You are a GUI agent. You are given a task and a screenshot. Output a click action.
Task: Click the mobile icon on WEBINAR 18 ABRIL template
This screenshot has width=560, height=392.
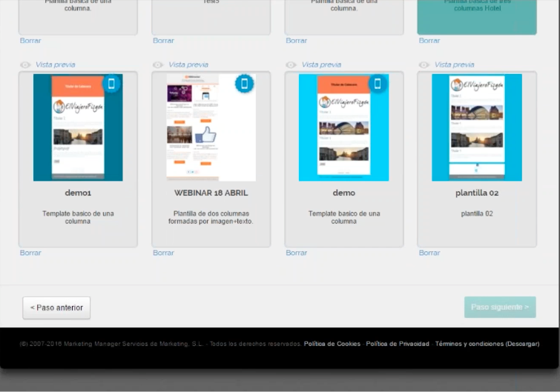[244, 84]
